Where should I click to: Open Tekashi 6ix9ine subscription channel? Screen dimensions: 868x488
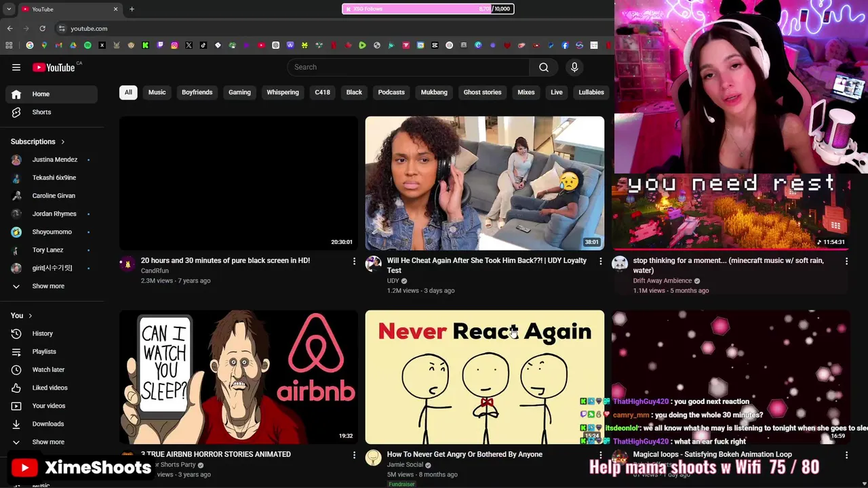[x=52, y=178]
